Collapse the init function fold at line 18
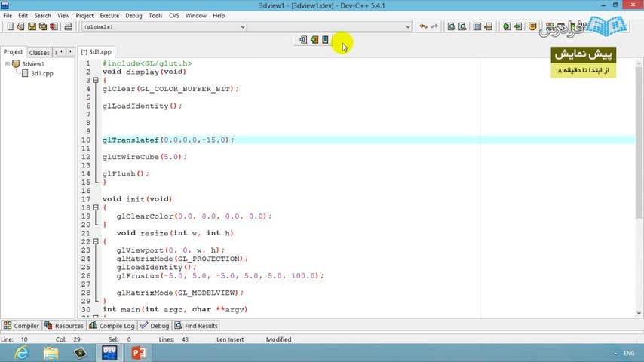 [x=95, y=207]
